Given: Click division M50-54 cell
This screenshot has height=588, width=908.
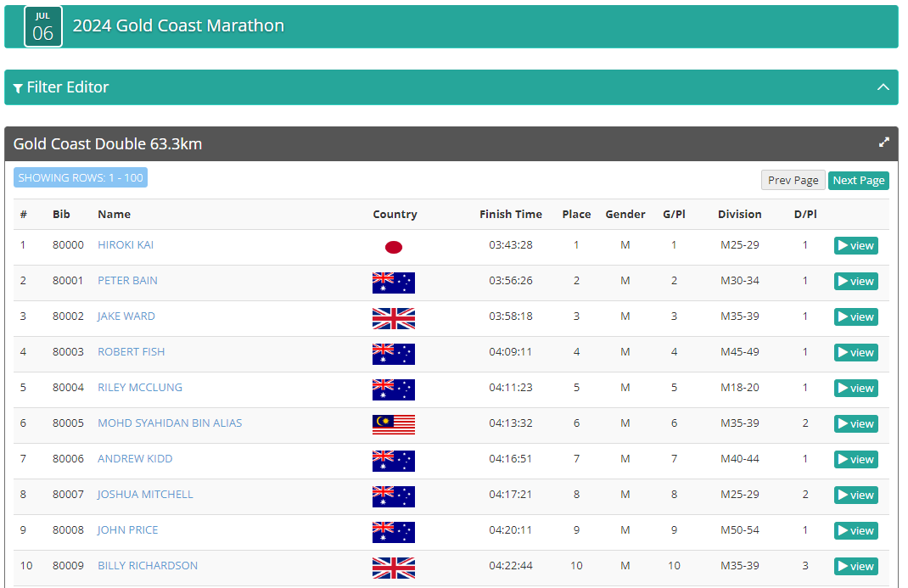Looking at the screenshot, I should [739, 530].
